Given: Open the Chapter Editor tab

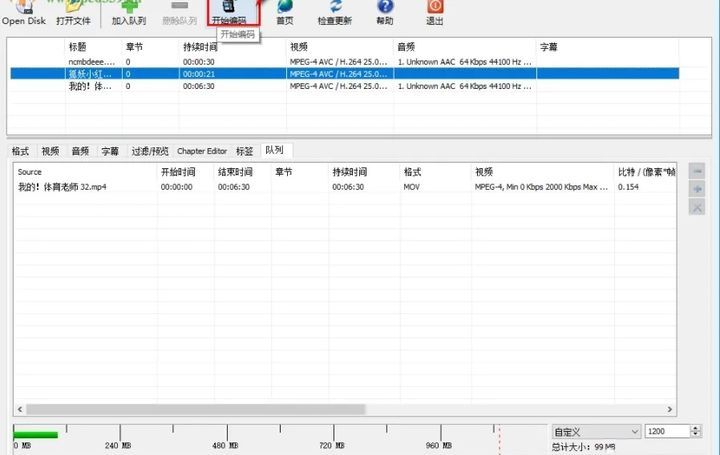Looking at the screenshot, I should 202,151.
